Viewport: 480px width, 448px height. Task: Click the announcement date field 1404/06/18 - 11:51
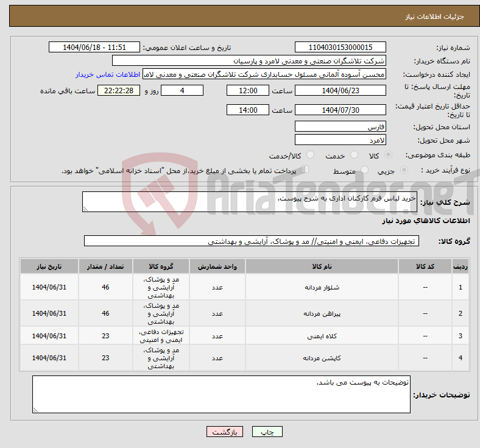tap(94, 47)
